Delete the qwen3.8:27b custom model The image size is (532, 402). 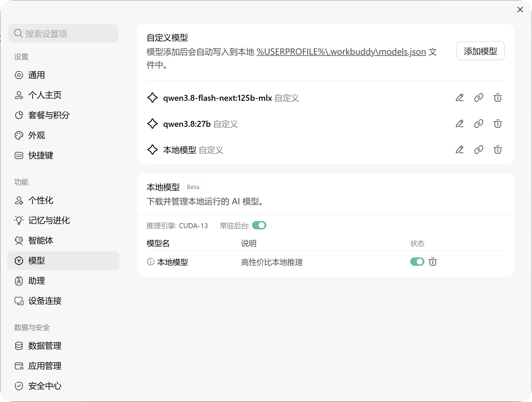click(x=498, y=124)
